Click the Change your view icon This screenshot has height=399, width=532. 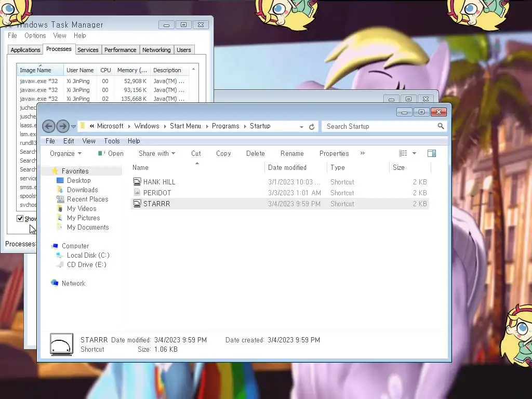point(403,153)
